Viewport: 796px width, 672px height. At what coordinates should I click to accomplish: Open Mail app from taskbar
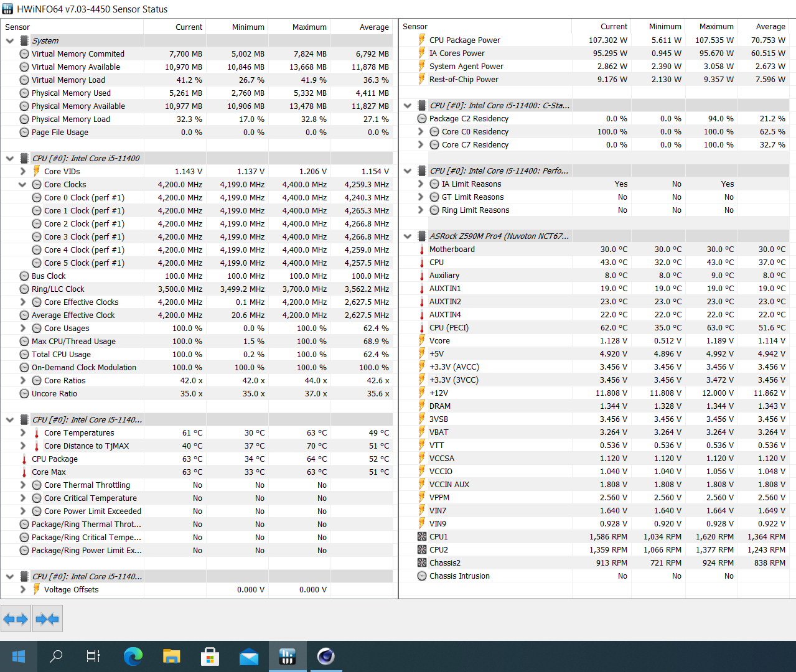[x=249, y=656]
